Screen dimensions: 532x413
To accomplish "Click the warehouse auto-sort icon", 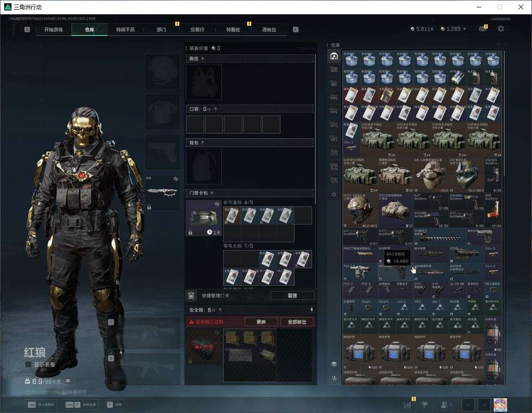I will 334,378.
